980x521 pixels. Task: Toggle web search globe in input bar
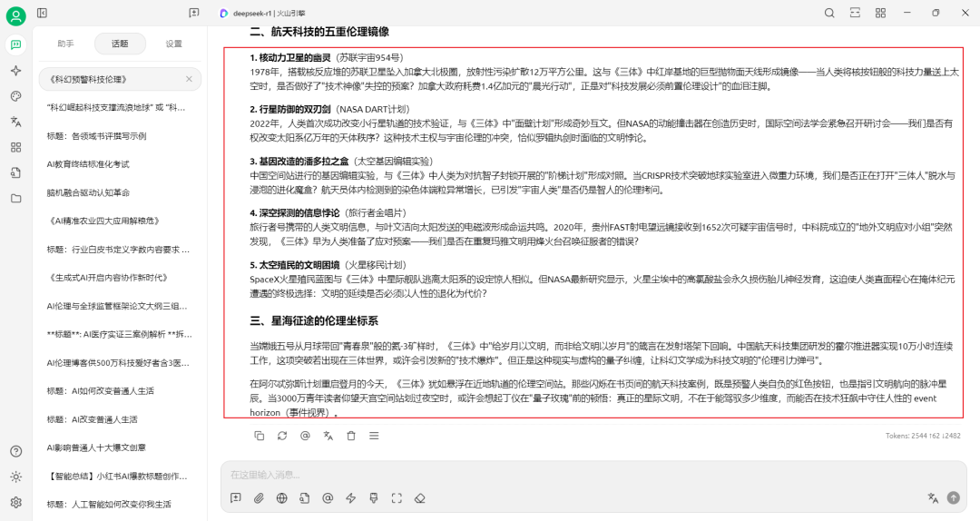point(282,498)
